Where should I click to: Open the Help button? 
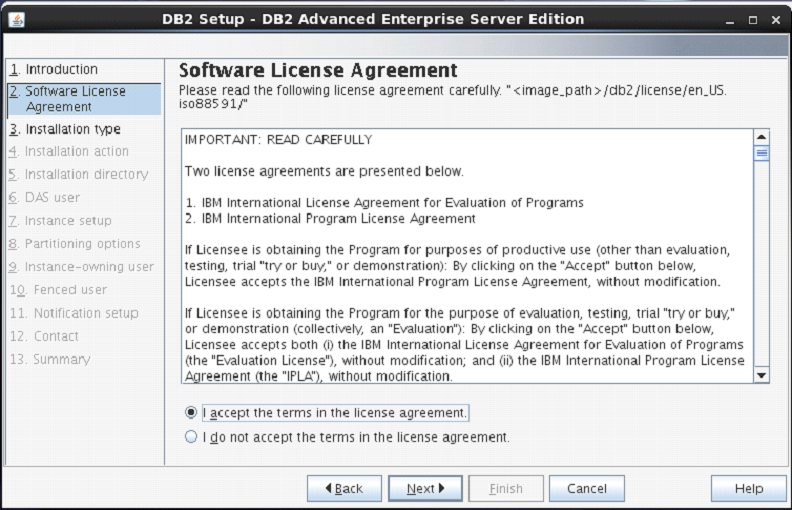[x=748, y=489]
